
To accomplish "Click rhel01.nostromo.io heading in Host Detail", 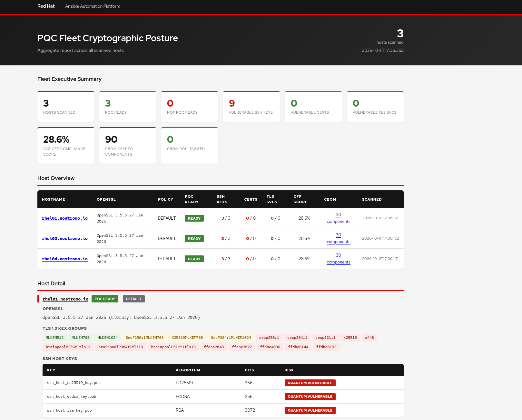I will (65, 299).
